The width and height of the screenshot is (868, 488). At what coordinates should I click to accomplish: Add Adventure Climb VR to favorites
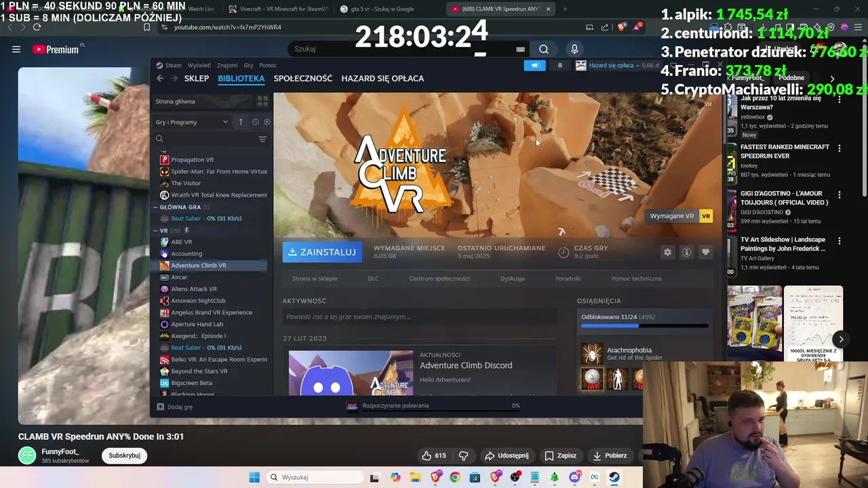click(706, 252)
